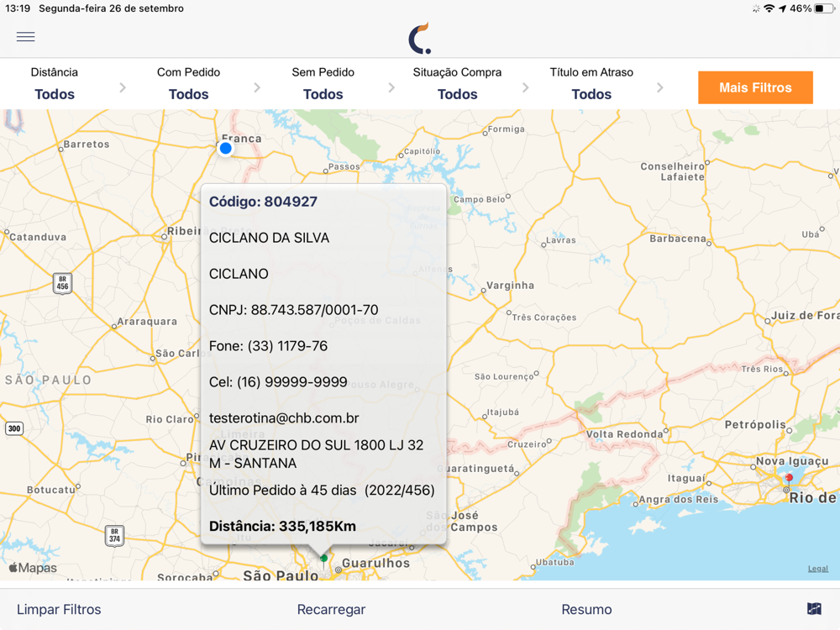Tap Angra dos Reis label on map
Image resolution: width=840 pixels, height=630 pixels.
click(678, 499)
